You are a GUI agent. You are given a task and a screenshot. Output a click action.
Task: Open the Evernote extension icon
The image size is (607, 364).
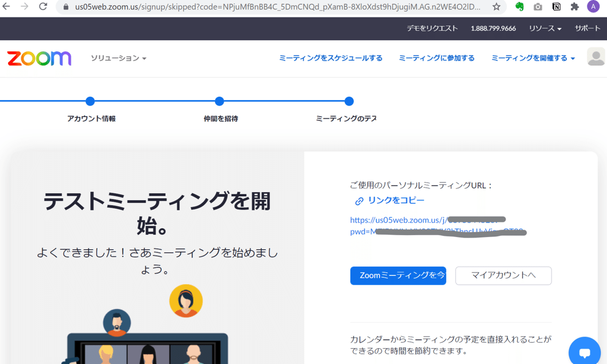(519, 7)
